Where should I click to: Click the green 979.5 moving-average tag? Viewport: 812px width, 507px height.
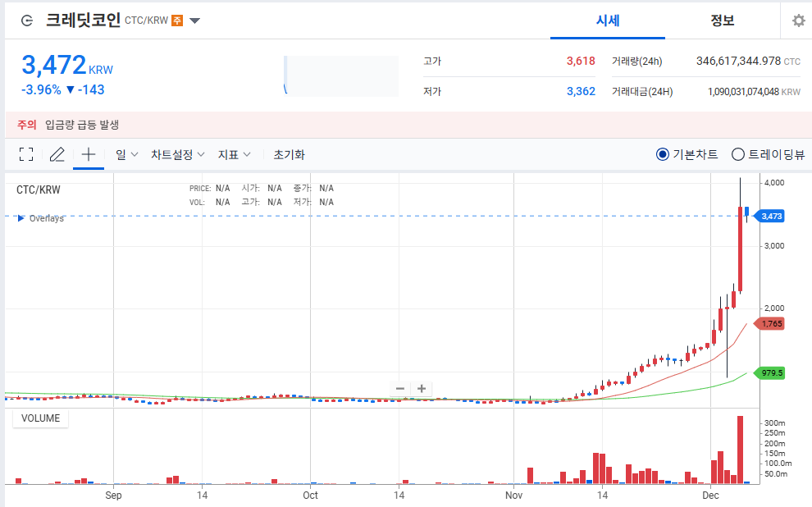click(x=770, y=373)
